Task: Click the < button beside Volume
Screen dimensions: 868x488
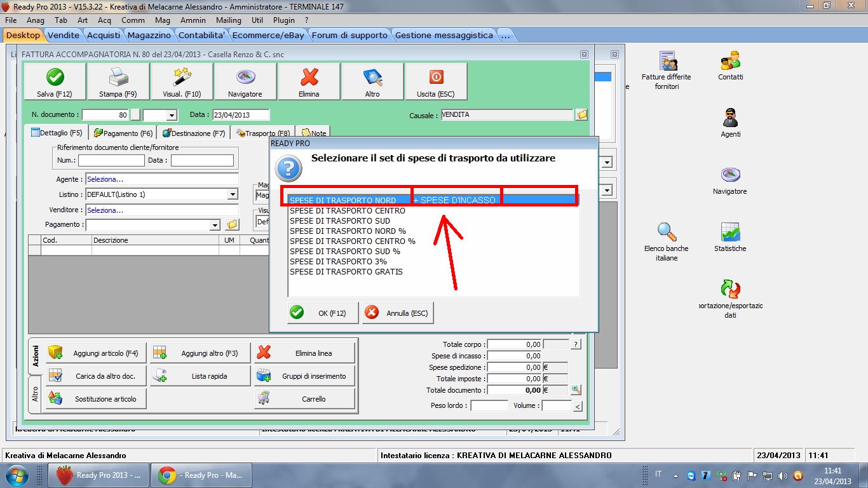Action: point(578,406)
